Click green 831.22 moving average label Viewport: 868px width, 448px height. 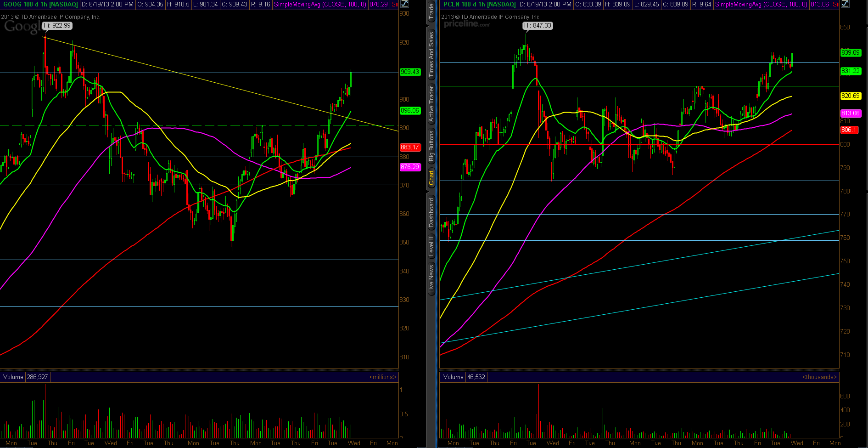(x=851, y=71)
